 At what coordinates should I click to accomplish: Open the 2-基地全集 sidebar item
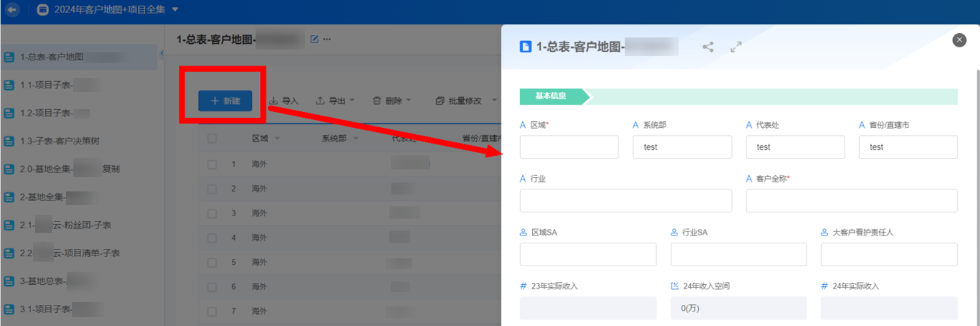click(x=79, y=197)
